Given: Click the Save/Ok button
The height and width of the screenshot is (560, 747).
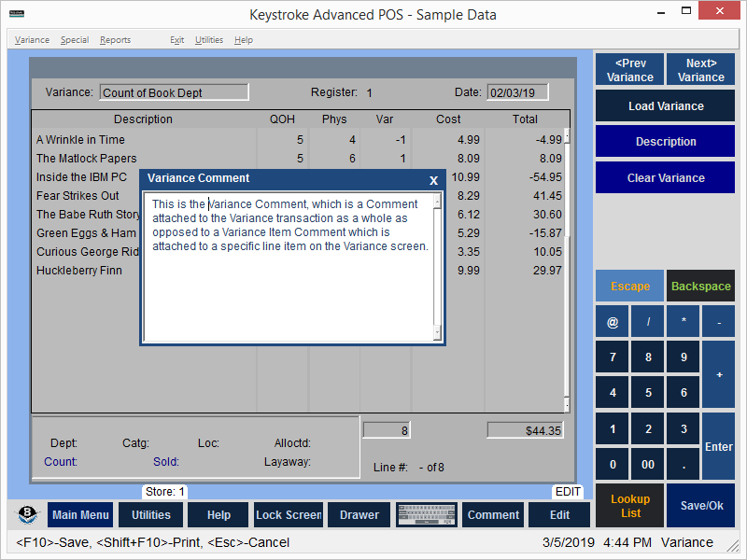Looking at the screenshot, I should tap(700, 506).
